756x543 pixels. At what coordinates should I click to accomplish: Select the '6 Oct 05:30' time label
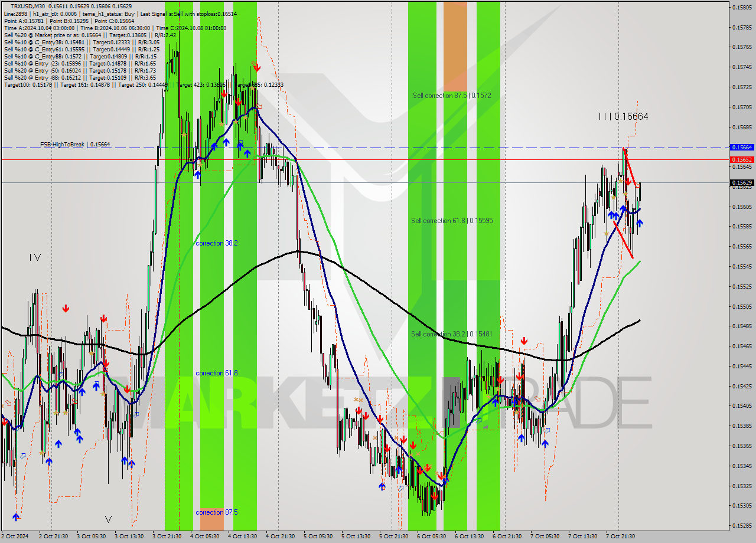tap(431, 536)
